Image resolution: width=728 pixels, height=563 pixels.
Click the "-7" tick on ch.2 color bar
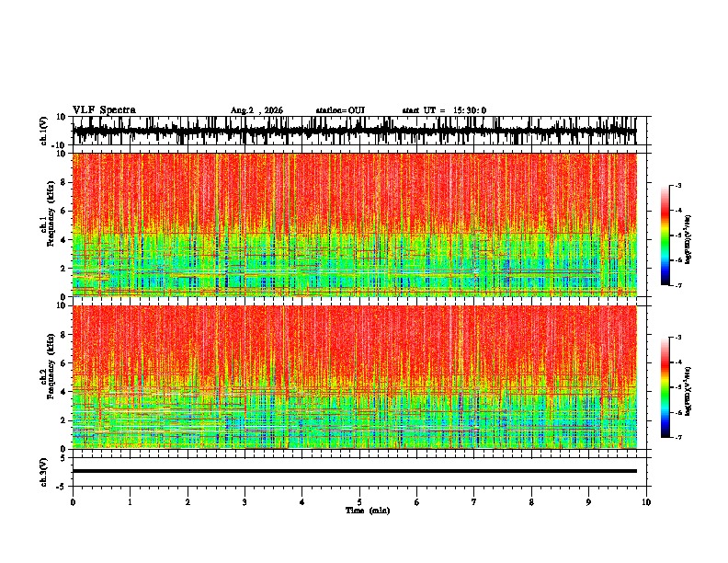[677, 437]
